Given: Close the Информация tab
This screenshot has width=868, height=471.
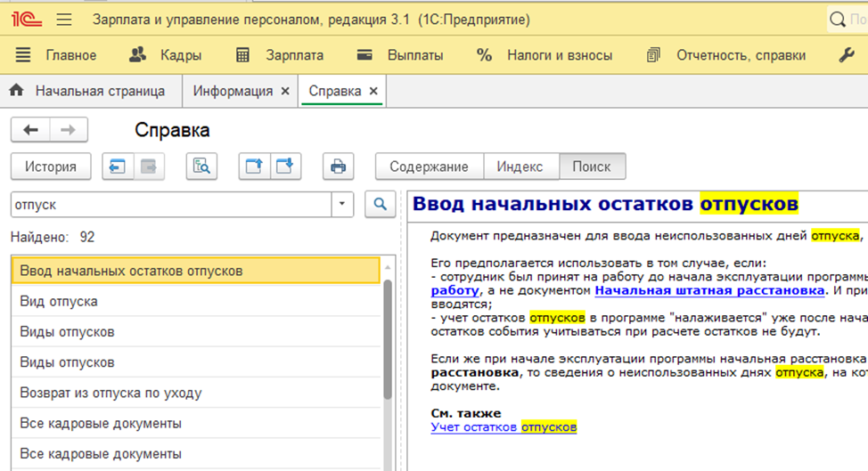Looking at the screenshot, I should tap(285, 91).
